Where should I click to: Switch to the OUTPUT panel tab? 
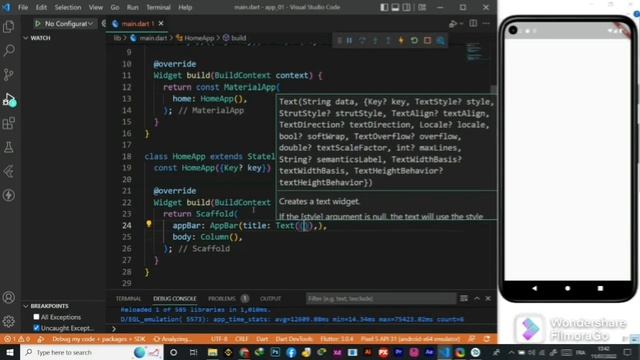[270, 299]
